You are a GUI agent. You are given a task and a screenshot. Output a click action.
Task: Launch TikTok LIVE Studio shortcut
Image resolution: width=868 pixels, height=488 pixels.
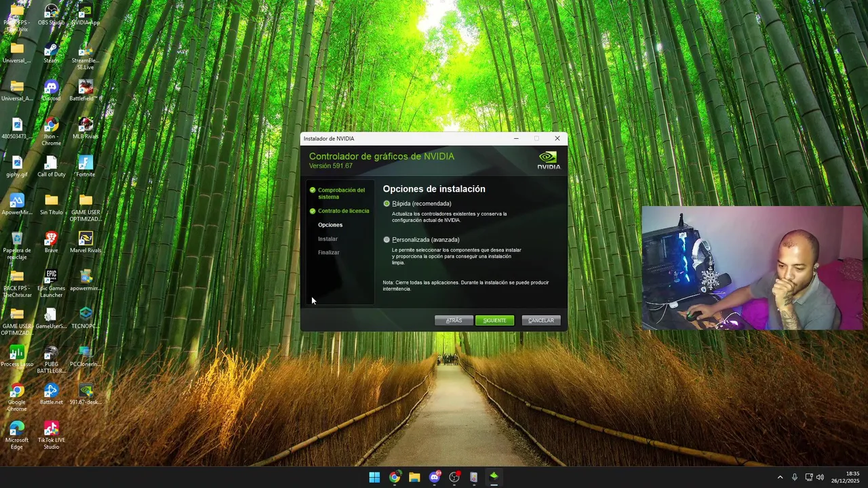coord(51,436)
